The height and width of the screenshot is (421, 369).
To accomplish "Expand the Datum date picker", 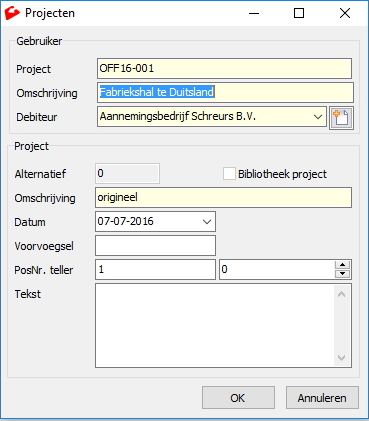I will 207,222.
